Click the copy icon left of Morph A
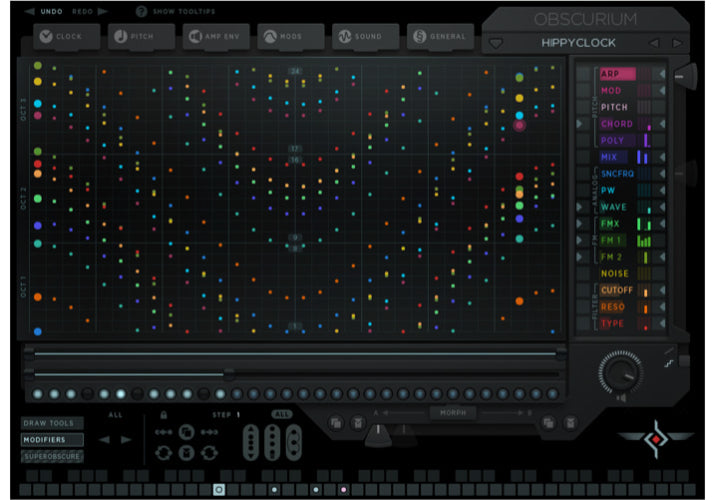Screen dimensions: 715x500 [x=335, y=423]
